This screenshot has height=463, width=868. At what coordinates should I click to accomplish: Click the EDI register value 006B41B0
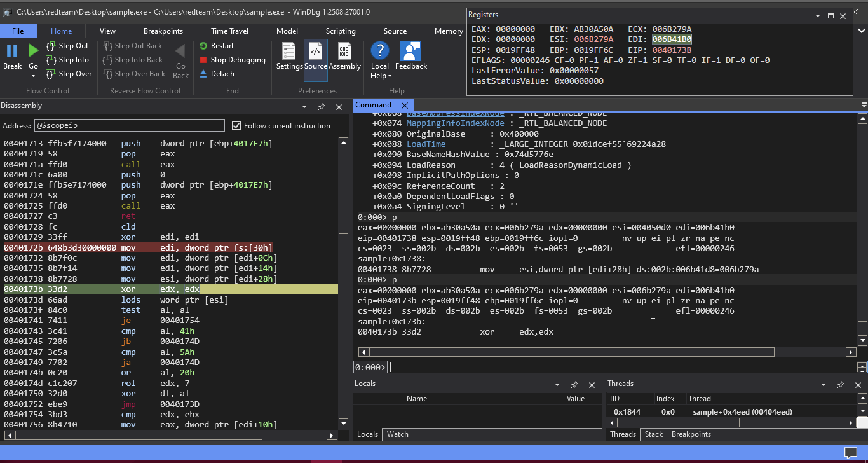(672, 39)
